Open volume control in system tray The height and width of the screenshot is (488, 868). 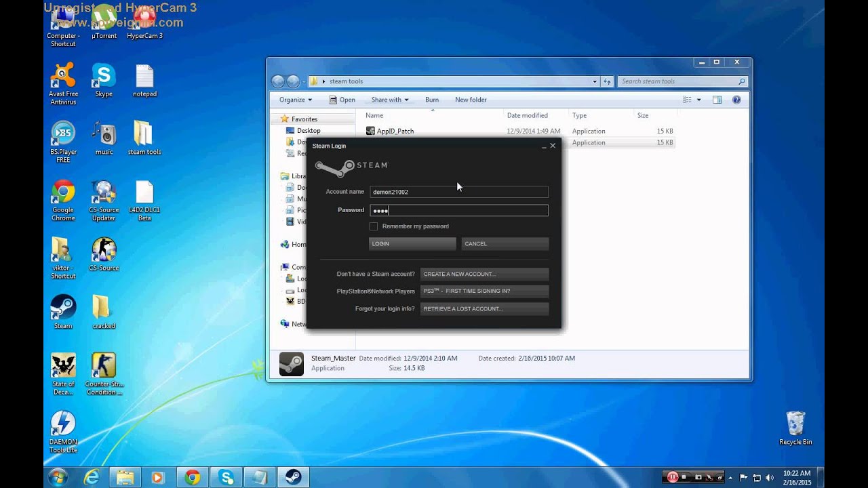pos(771,478)
